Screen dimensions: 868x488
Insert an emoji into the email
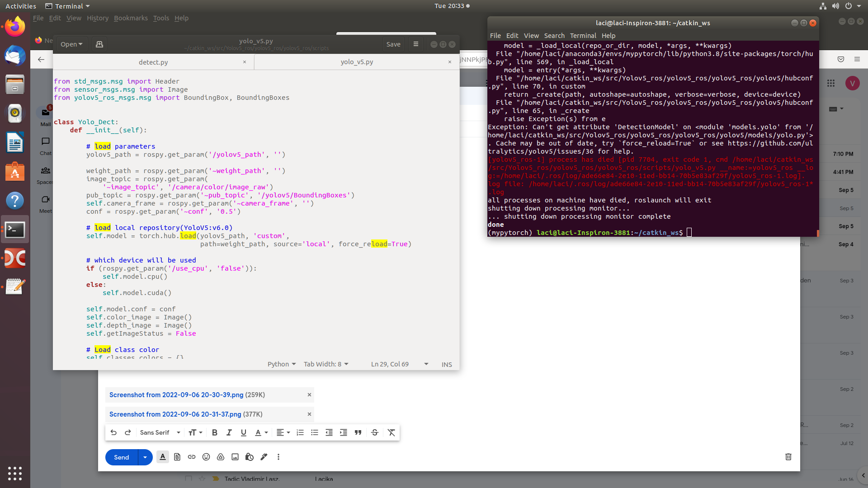206,457
